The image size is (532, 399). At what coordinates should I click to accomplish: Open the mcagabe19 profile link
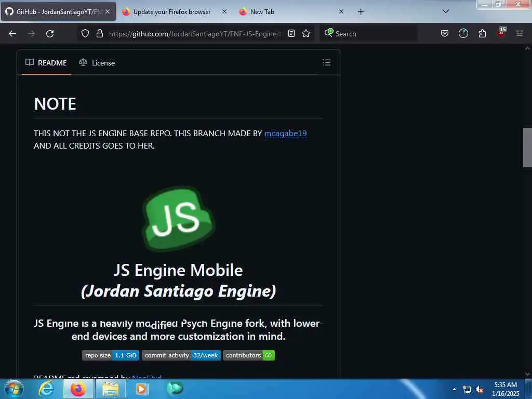coord(285,134)
